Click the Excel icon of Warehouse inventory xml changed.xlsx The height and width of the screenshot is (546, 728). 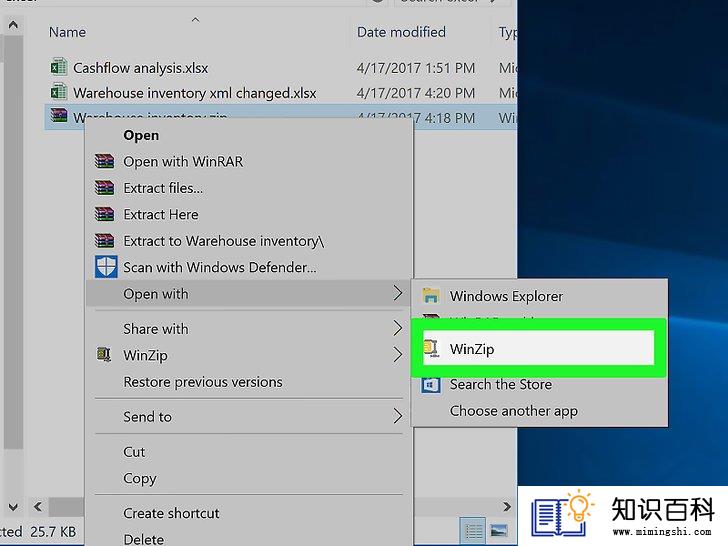(58, 92)
